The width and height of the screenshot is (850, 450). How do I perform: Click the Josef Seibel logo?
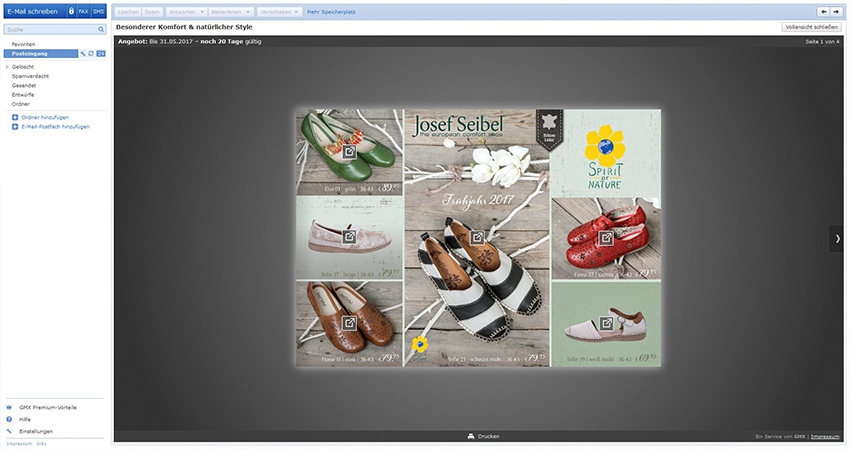click(x=458, y=126)
